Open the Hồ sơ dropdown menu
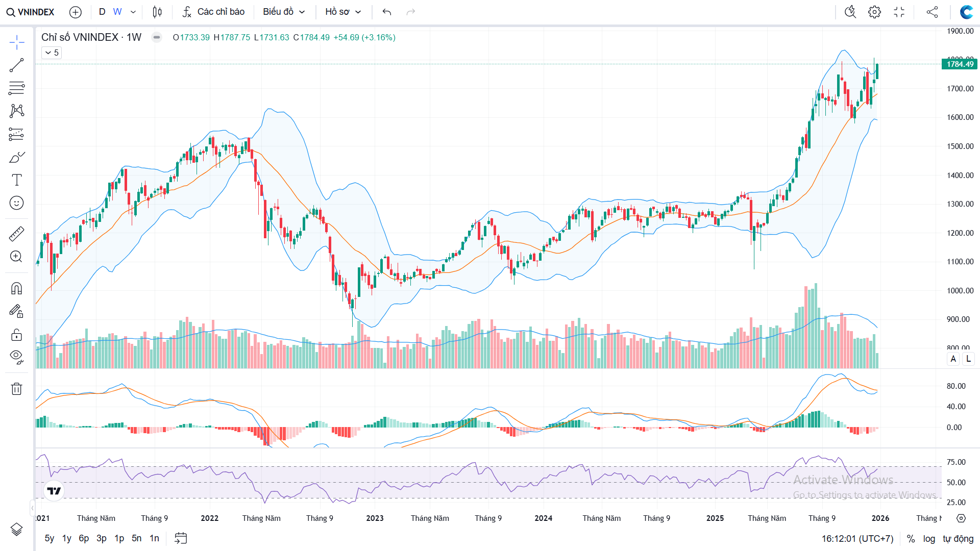The height and width of the screenshot is (551, 980). click(343, 12)
